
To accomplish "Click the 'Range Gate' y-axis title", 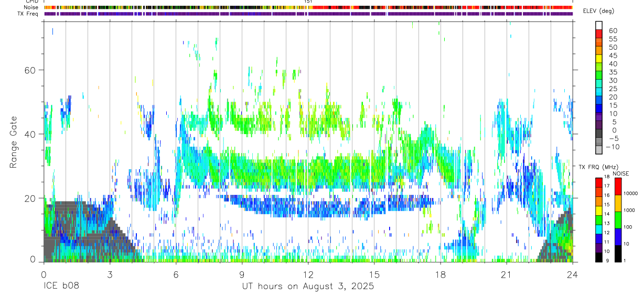I will [14, 142].
